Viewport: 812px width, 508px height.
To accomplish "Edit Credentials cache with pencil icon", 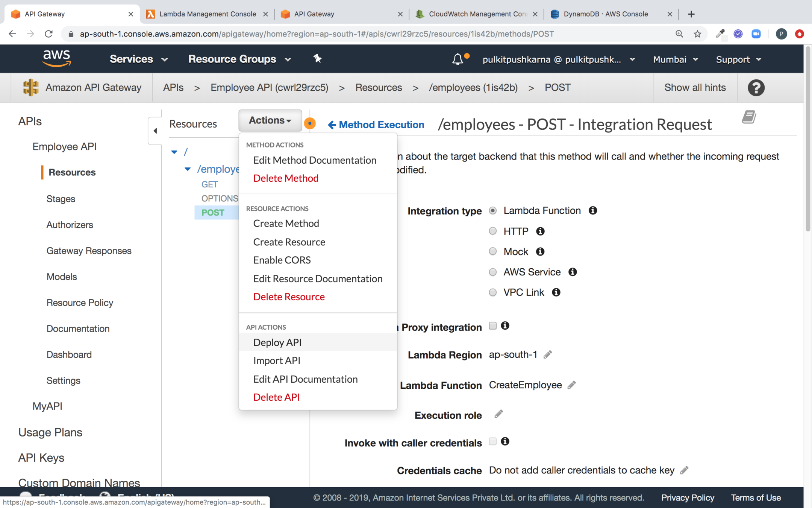I will [x=684, y=470].
